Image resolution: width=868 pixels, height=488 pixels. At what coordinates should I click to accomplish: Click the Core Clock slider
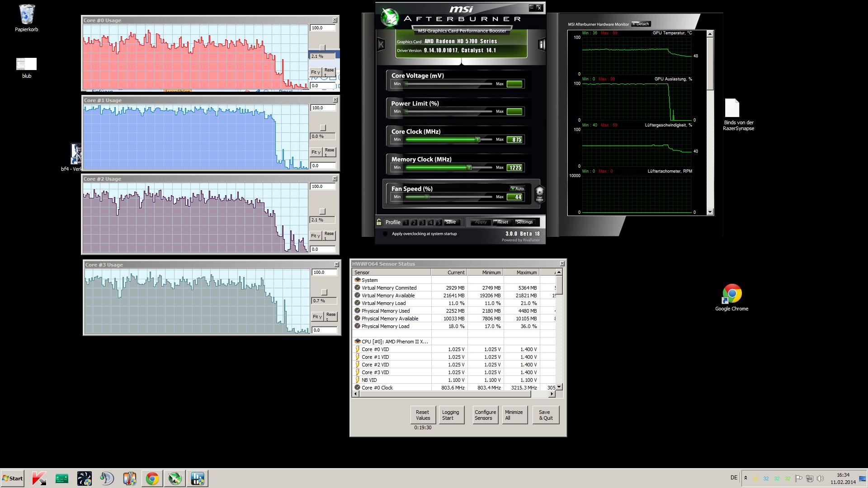[x=478, y=140]
